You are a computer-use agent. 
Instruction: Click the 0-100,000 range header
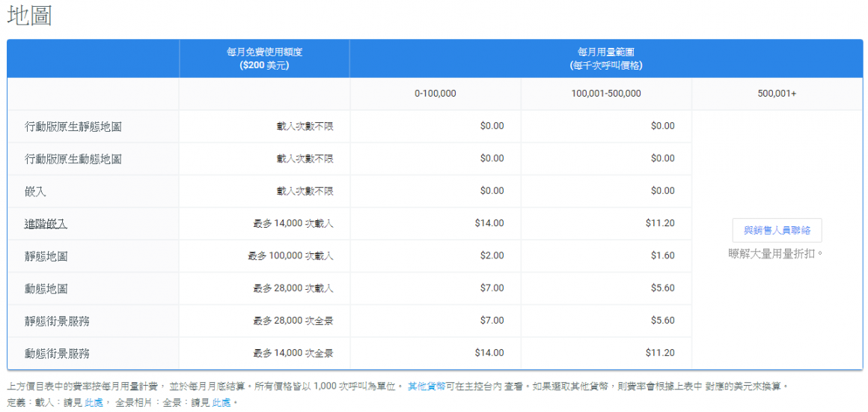tap(435, 94)
